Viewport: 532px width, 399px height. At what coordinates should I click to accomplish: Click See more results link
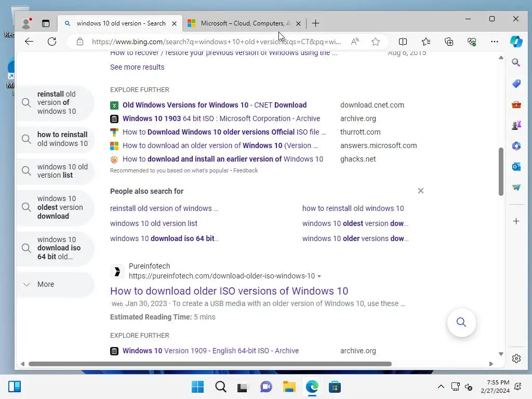137,67
